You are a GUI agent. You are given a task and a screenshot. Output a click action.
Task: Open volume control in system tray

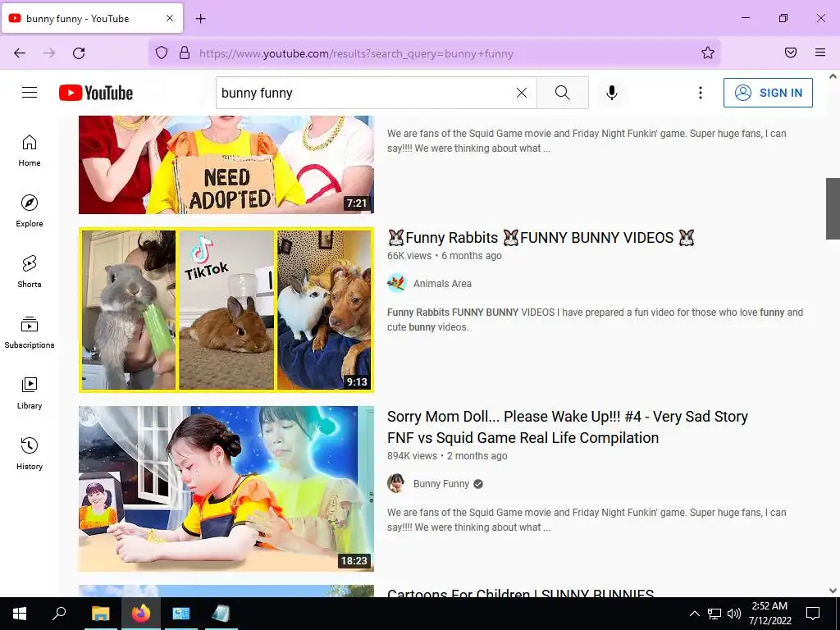click(x=734, y=614)
